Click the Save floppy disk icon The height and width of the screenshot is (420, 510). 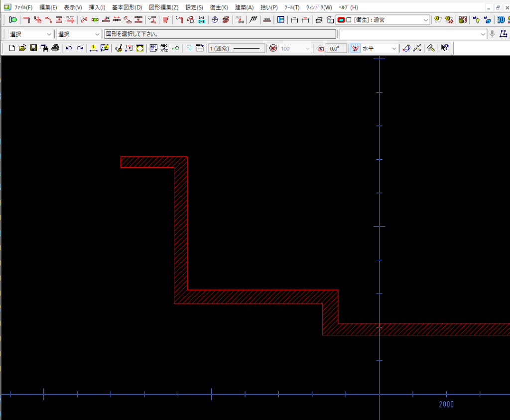33,48
